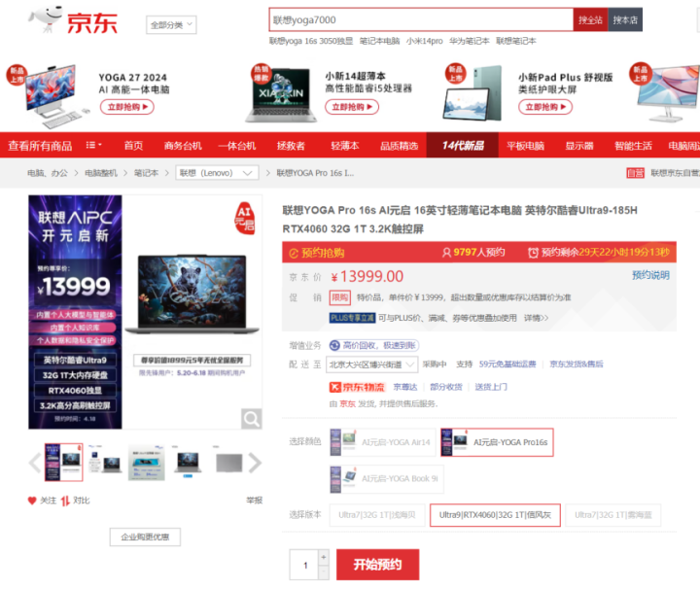Select first product thumbnail with red border

click(x=64, y=463)
